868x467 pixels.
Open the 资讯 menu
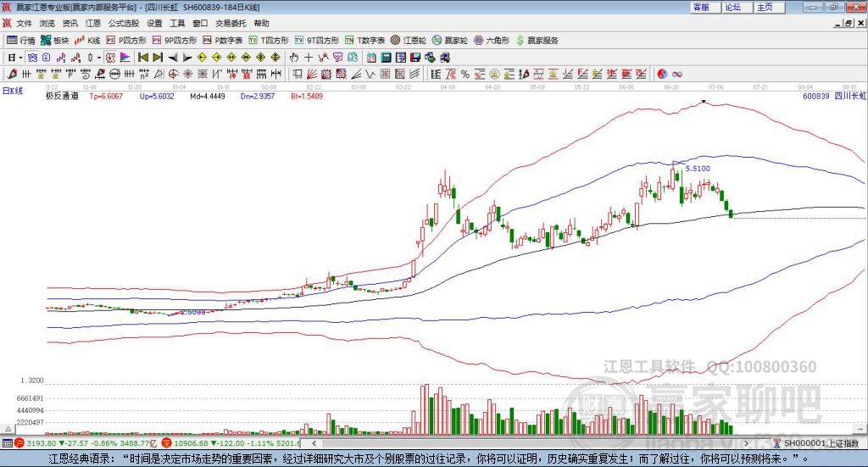pos(70,23)
